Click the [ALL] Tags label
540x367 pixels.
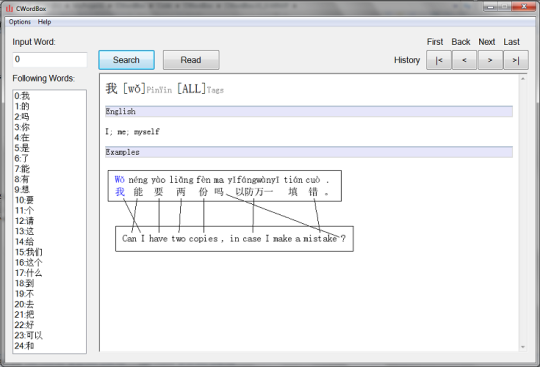click(x=200, y=90)
